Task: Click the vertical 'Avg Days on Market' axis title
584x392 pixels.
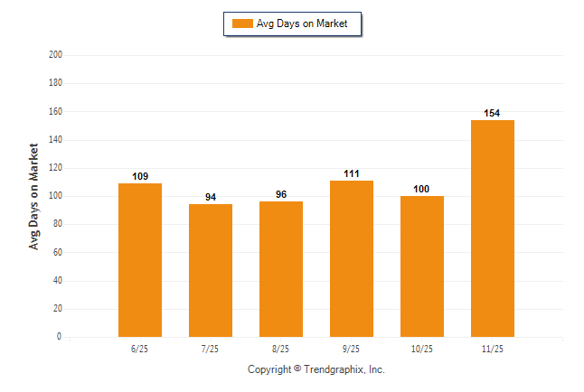Action: (34, 196)
